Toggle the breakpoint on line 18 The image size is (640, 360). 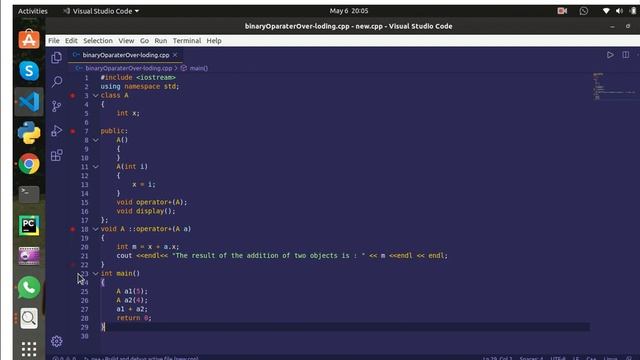(73, 229)
